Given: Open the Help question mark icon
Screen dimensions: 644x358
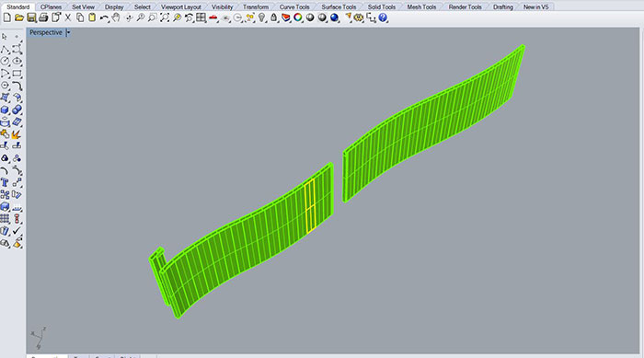Looking at the screenshot, I should pyautogui.click(x=383, y=17).
